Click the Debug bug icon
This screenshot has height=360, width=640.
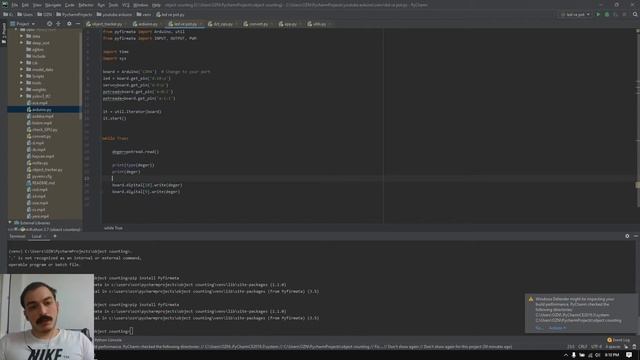pos(607,14)
